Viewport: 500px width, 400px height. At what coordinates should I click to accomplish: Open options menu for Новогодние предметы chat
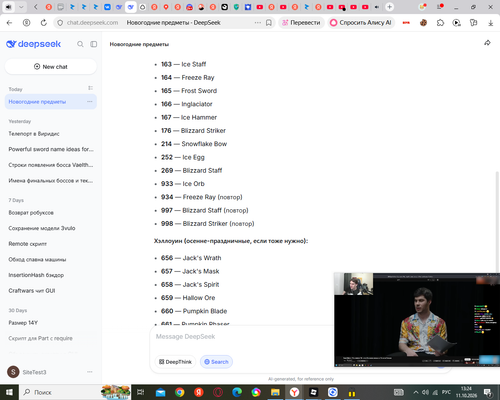[90, 102]
